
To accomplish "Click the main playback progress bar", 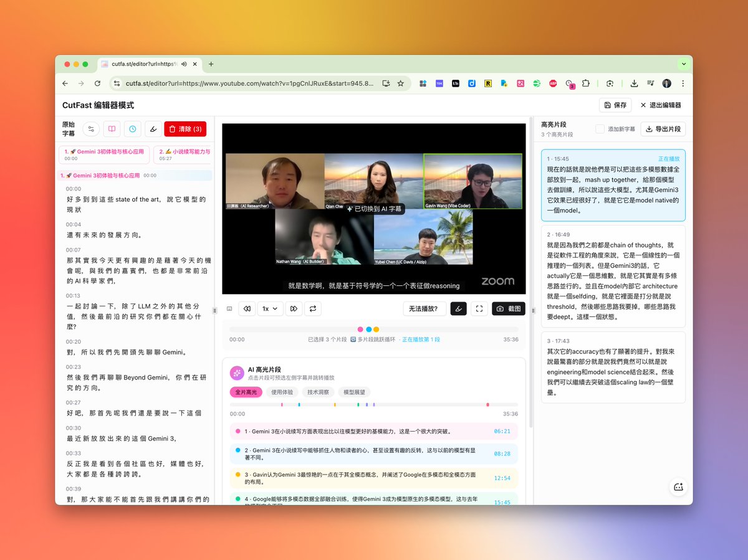I will (x=373, y=329).
